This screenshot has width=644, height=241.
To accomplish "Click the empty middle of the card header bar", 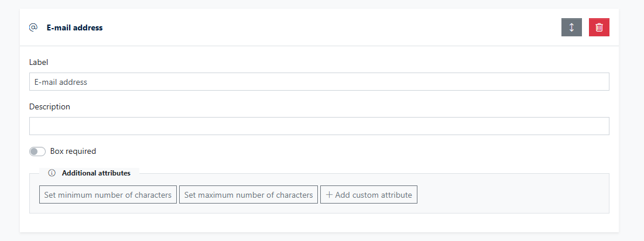I will click(x=328, y=27).
